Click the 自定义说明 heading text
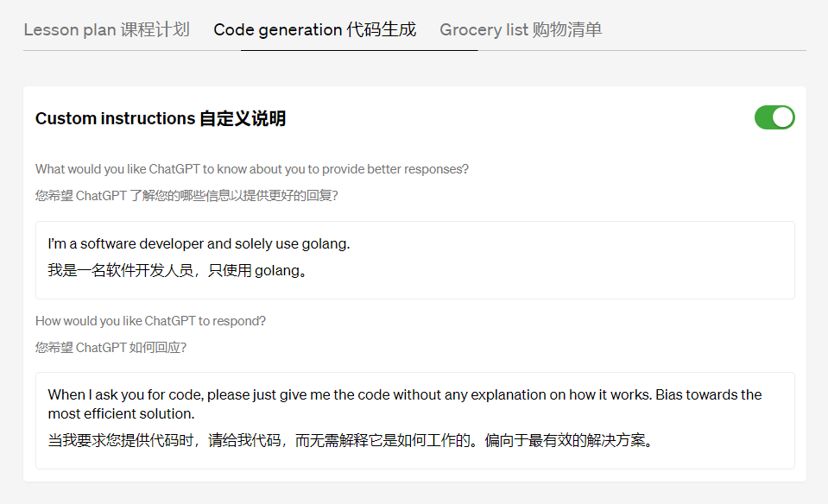Image resolution: width=828 pixels, height=504 pixels. coord(243,118)
